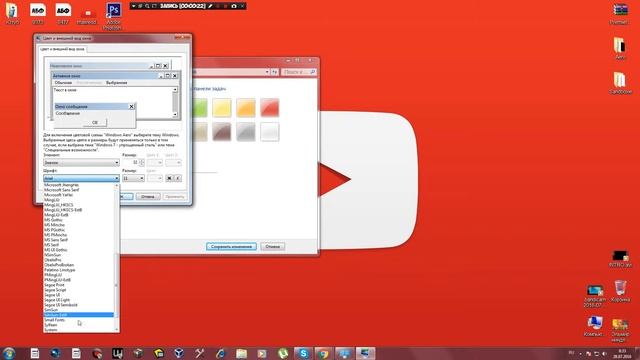The image size is (640, 360).
Task: Click pencil icon in the recording bar
Action: (210, 6)
